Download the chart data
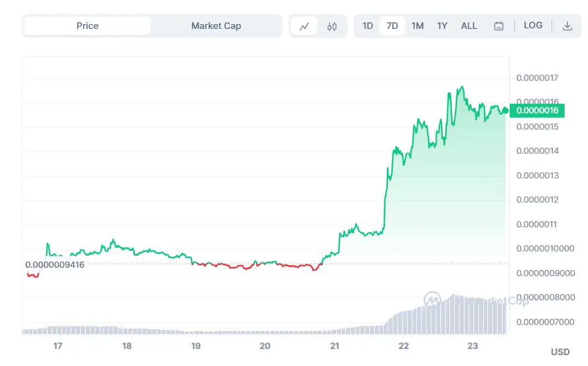The height and width of the screenshot is (366, 588). tap(567, 26)
